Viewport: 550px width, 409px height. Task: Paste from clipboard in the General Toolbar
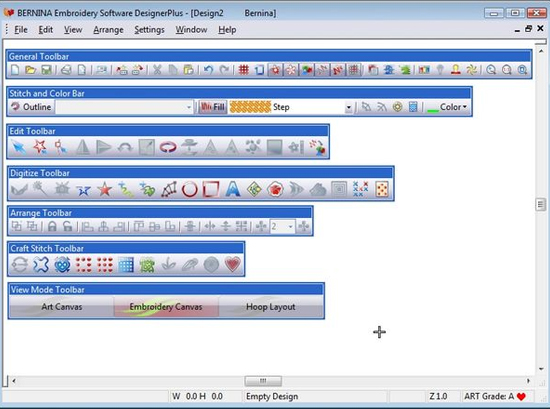[x=189, y=70]
